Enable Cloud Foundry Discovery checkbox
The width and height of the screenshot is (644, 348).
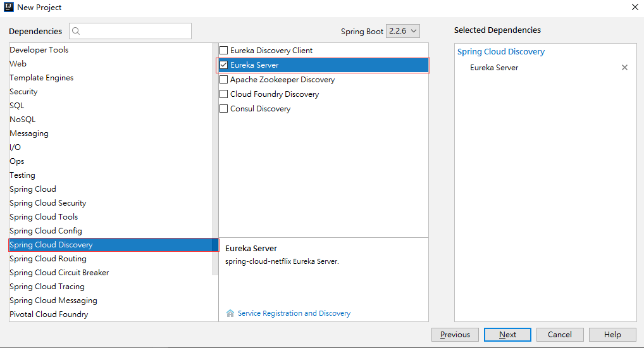[223, 94]
